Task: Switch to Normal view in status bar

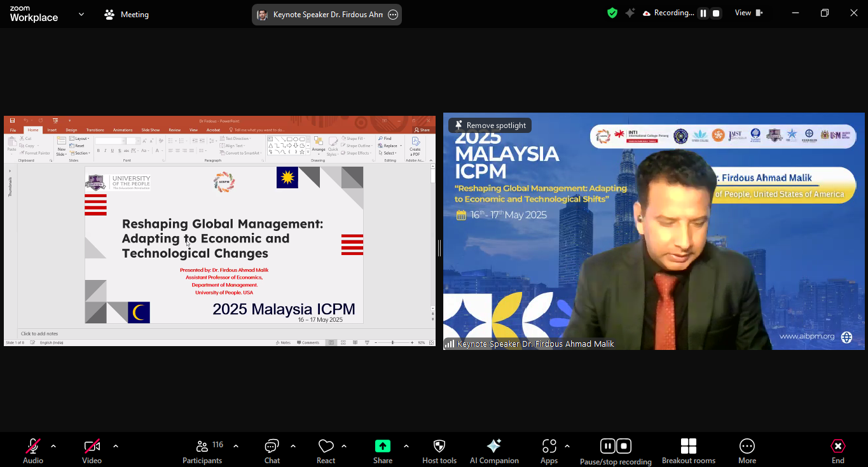Action: (x=331, y=342)
